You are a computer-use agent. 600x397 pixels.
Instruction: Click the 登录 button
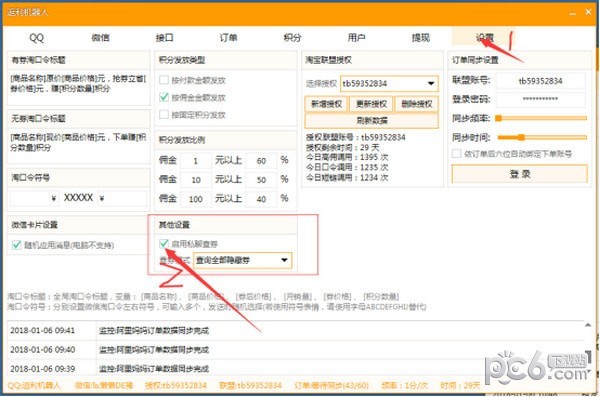pyautogui.click(x=520, y=174)
